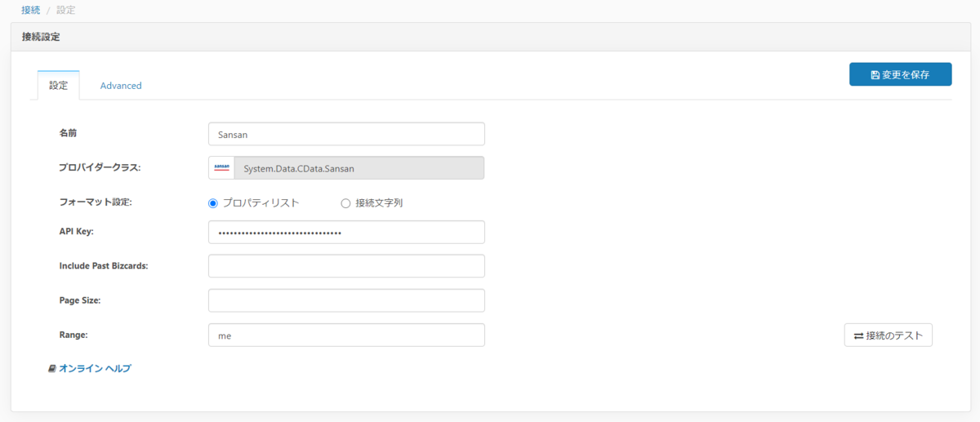Click the プロバイダークラス: label
This screenshot has height=422, width=980.
(x=100, y=167)
